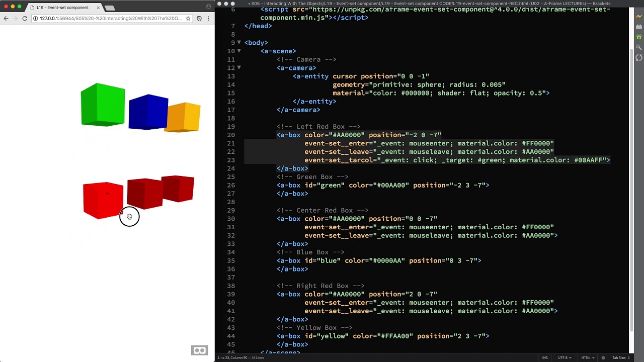Click the </head> closing tag
Viewport: 644px width, 362px height.
tap(258, 26)
